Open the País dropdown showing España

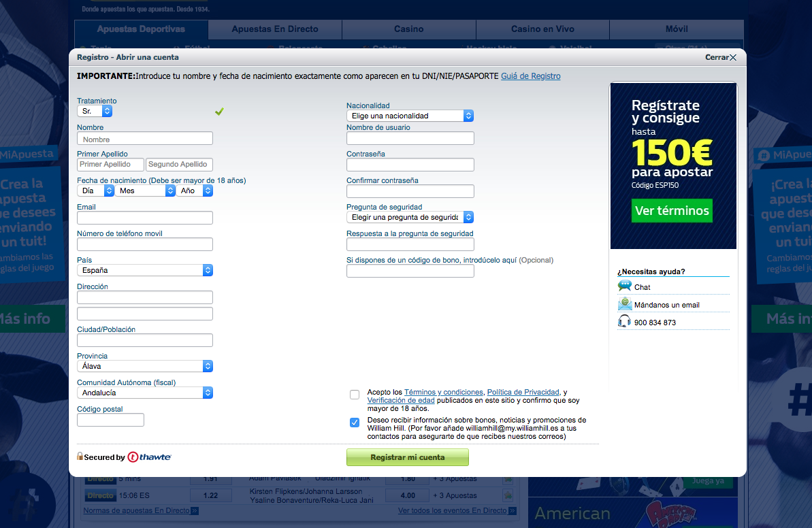click(145, 270)
